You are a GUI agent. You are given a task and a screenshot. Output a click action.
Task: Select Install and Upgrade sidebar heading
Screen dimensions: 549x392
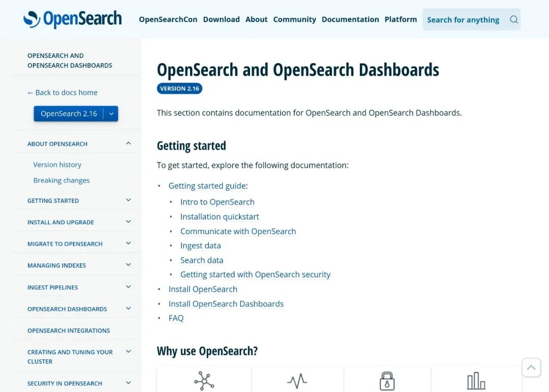click(x=60, y=223)
